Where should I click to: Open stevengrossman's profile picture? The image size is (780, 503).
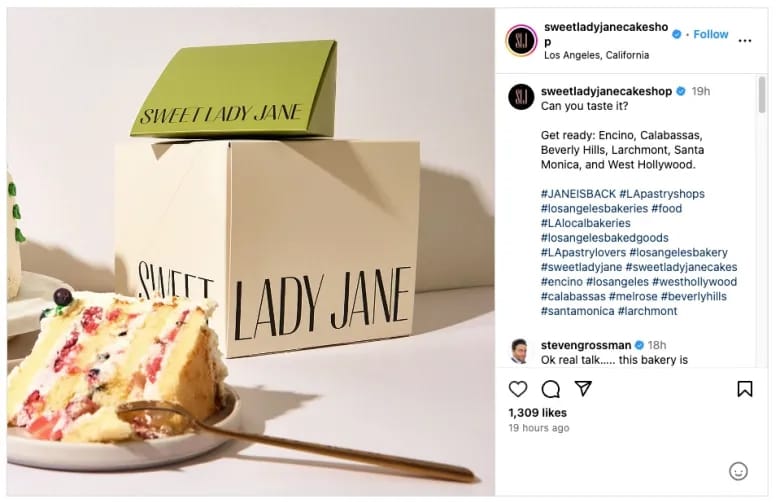pyautogui.click(x=520, y=351)
